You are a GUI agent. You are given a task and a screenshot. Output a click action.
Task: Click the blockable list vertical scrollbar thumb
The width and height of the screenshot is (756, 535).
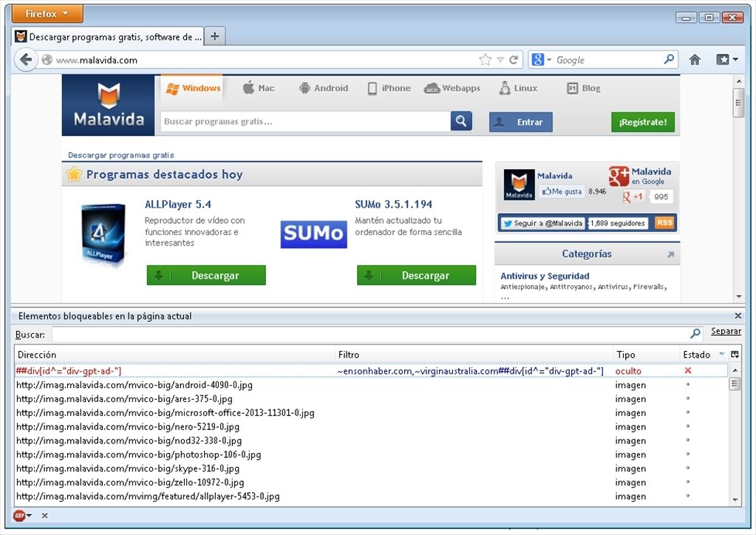pos(735,384)
